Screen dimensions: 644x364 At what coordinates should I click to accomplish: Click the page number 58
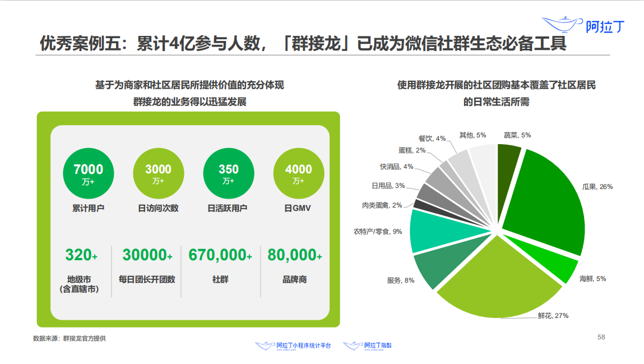tap(601, 337)
